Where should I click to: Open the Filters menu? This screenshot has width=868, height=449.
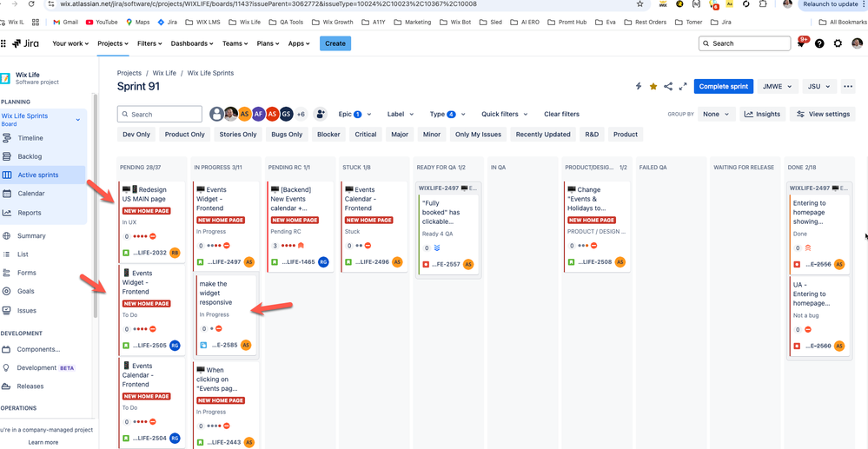149,43
